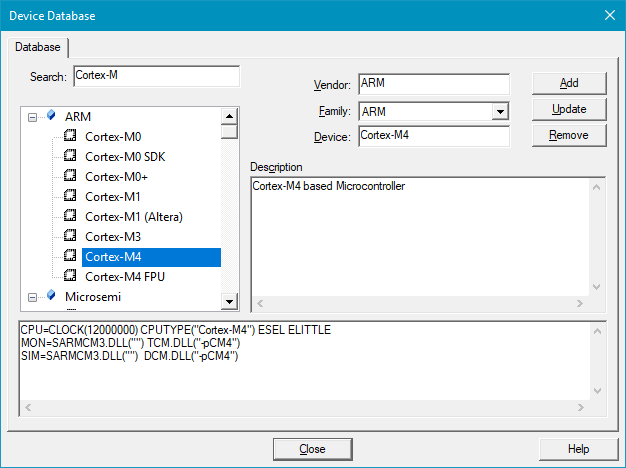Select the Cortex-M4 FPU device
626x468 pixels.
point(125,277)
